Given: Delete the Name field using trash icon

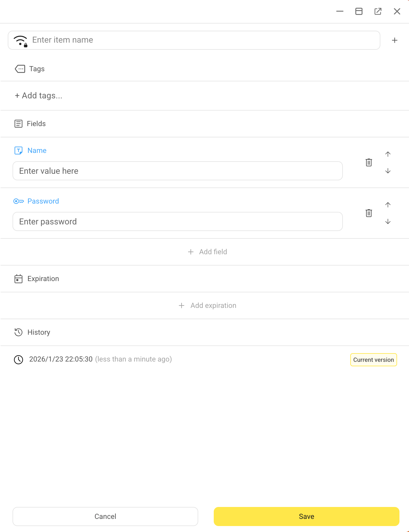Looking at the screenshot, I should click(368, 162).
